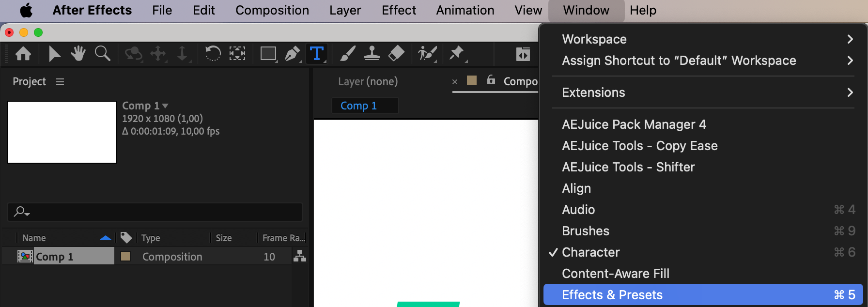Image resolution: width=868 pixels, height=307 pixels.
Task: Open the Apple menu
Action: [26, 10]
